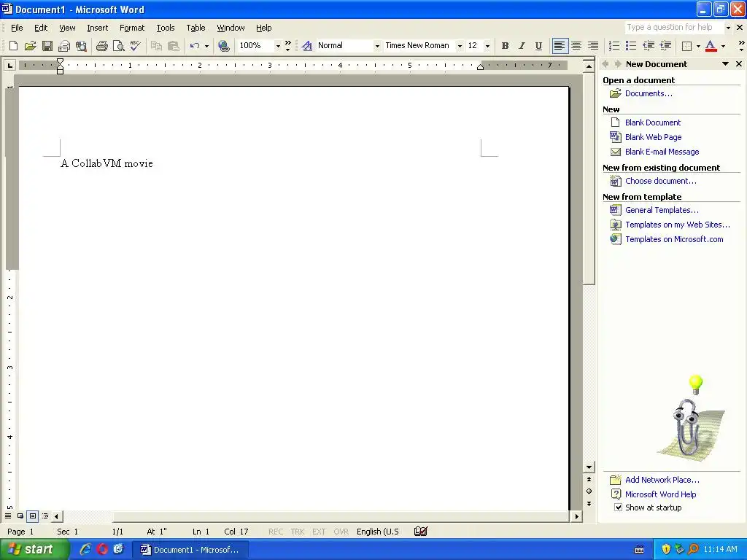Undo the last action
747x560 pixels.
[194, 46]
